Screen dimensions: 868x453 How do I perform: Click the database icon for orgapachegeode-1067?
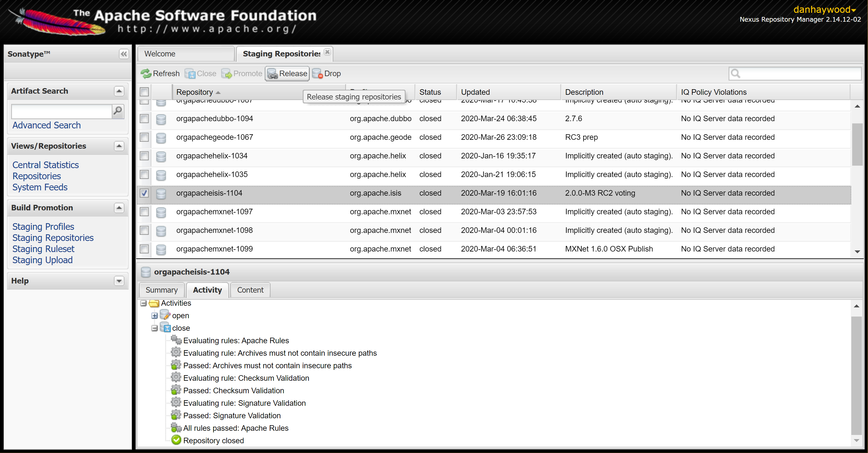[161, 138]
